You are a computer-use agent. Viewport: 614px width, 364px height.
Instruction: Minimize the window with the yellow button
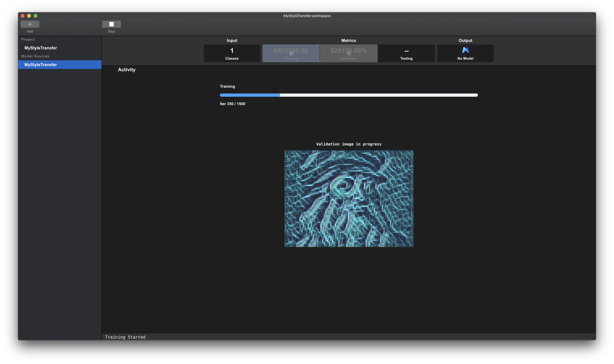pyautogui.click(x=29, y=16)
